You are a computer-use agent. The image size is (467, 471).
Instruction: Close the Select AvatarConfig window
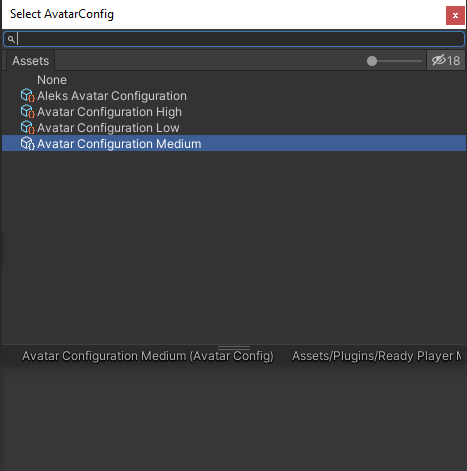click(x=455, y=15)
